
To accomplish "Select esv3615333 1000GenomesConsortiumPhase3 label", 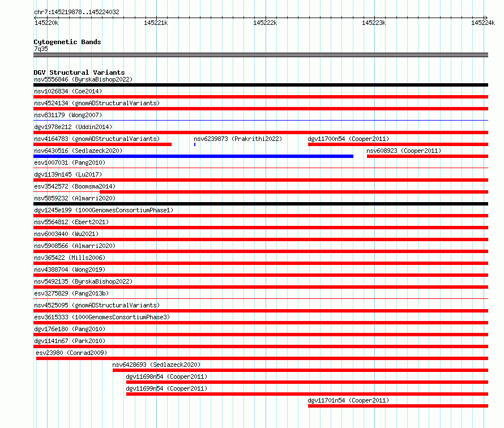I will point(102,317).
